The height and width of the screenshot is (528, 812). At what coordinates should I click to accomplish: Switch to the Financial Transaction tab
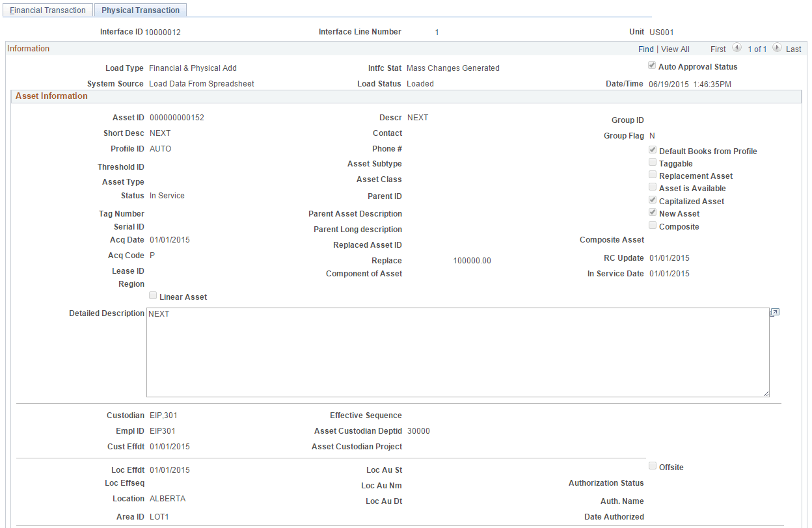point(47,10)
